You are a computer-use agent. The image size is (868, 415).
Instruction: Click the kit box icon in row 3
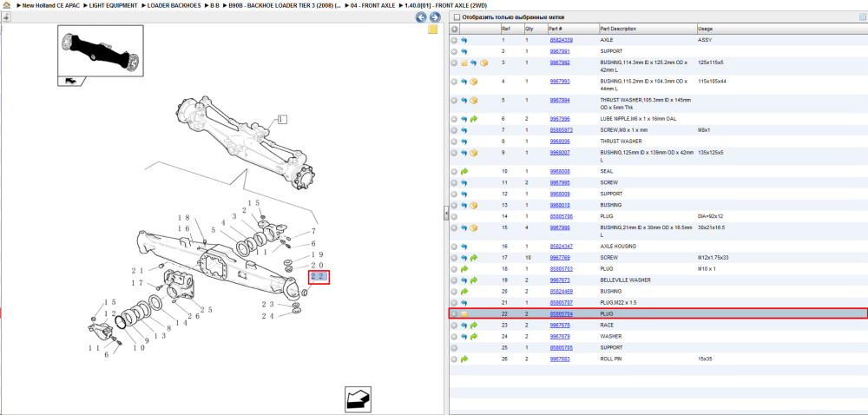483,63
